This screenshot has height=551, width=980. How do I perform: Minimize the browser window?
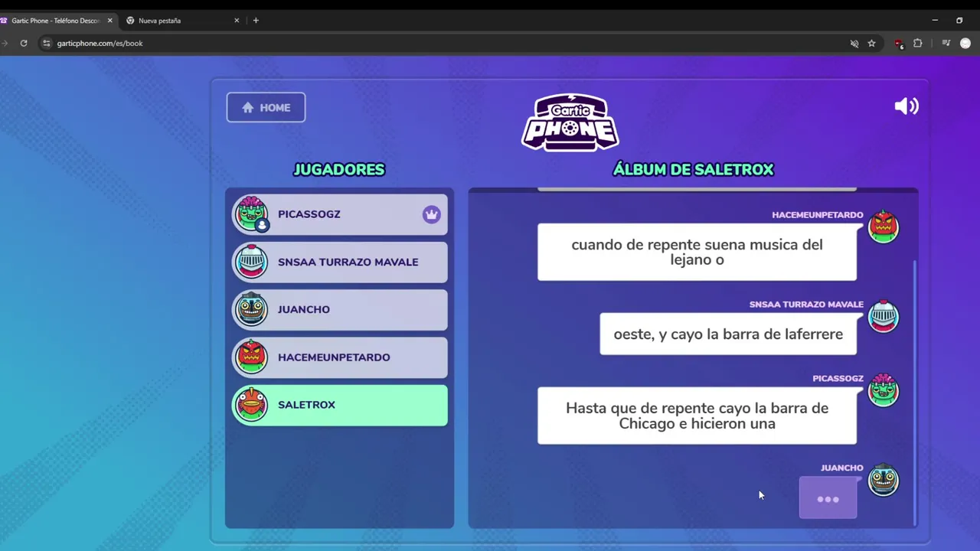tap(935, 21)
